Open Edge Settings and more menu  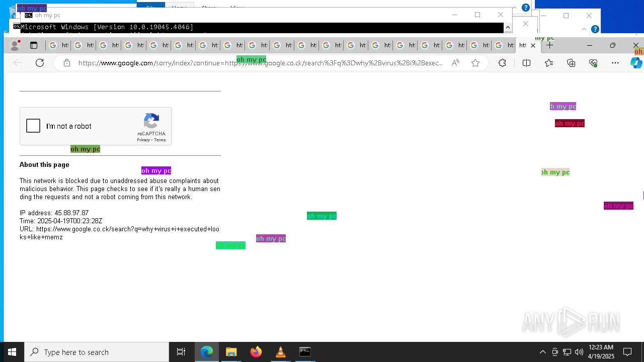[615, 63]
